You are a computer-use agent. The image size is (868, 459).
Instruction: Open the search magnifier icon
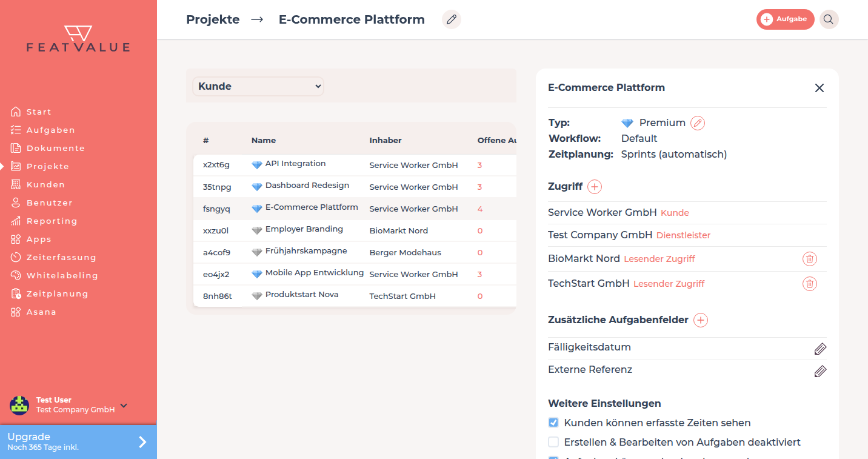coord(829,19)
